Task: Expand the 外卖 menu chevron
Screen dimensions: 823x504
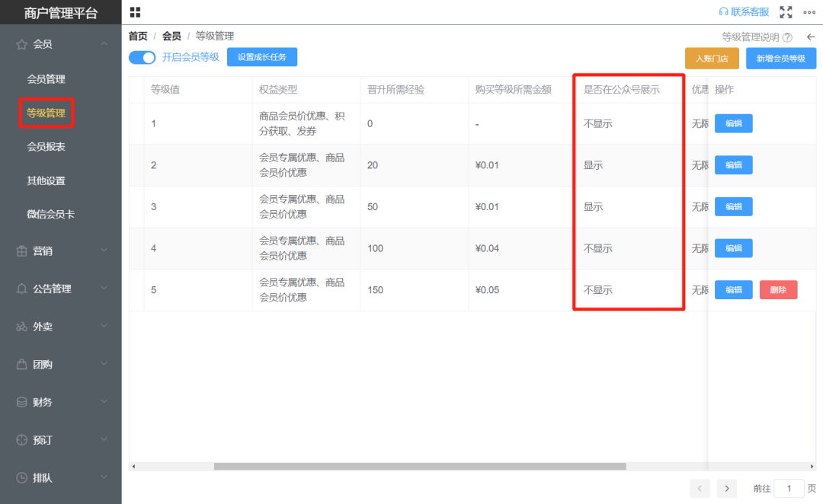Action: coord(104,326)
